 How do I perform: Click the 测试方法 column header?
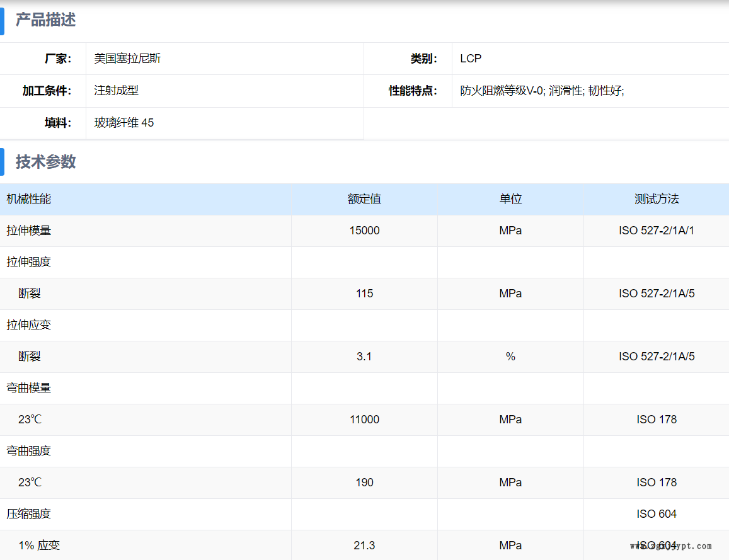pos(657,199)
